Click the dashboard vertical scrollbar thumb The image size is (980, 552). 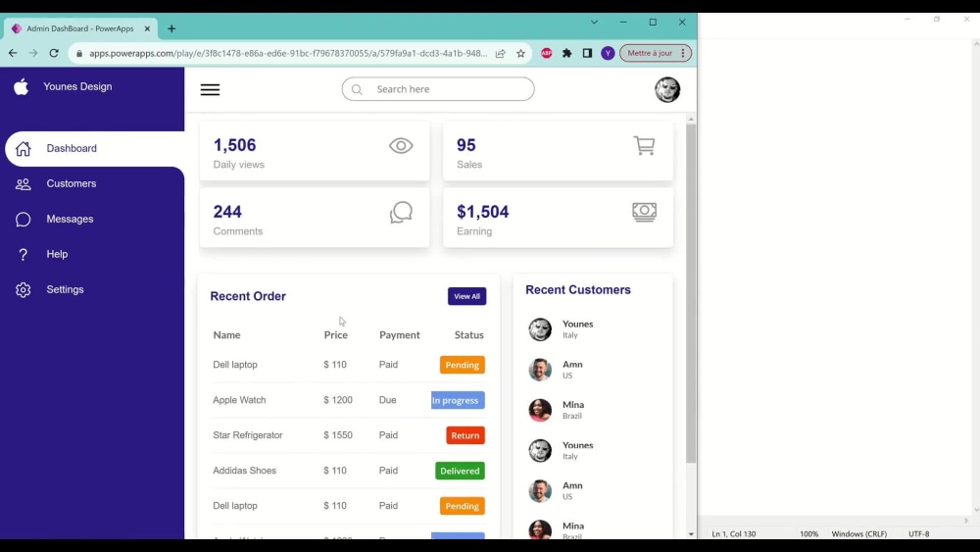[x=691, y=294]
